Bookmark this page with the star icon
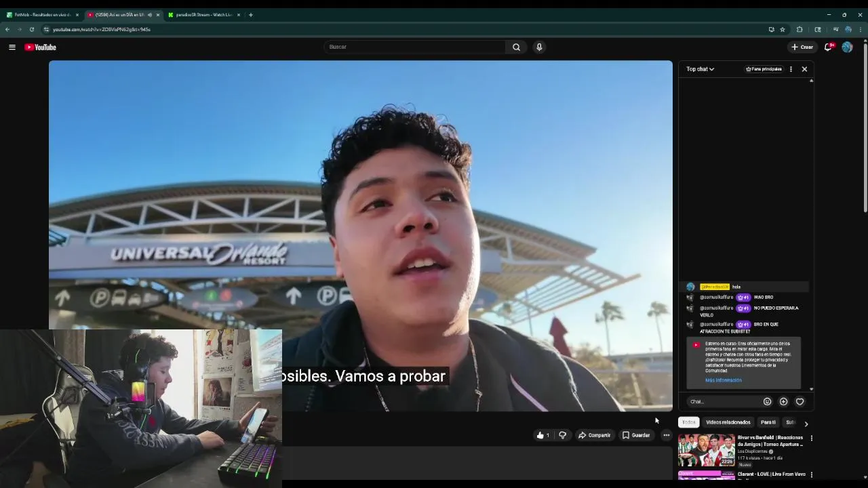Viewport: 868px width, 488px height. point(783,29)
